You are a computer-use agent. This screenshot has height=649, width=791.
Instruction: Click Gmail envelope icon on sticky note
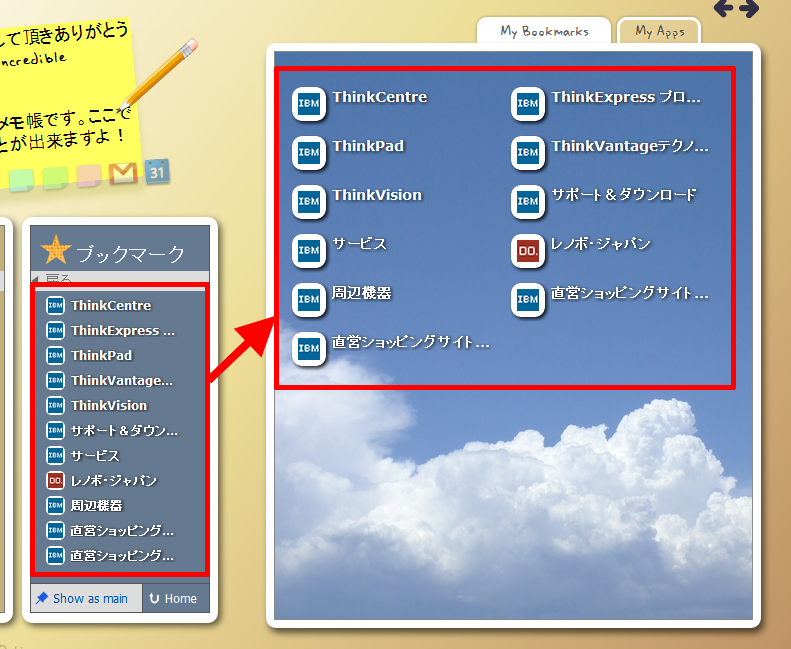(x=123, y=173)
